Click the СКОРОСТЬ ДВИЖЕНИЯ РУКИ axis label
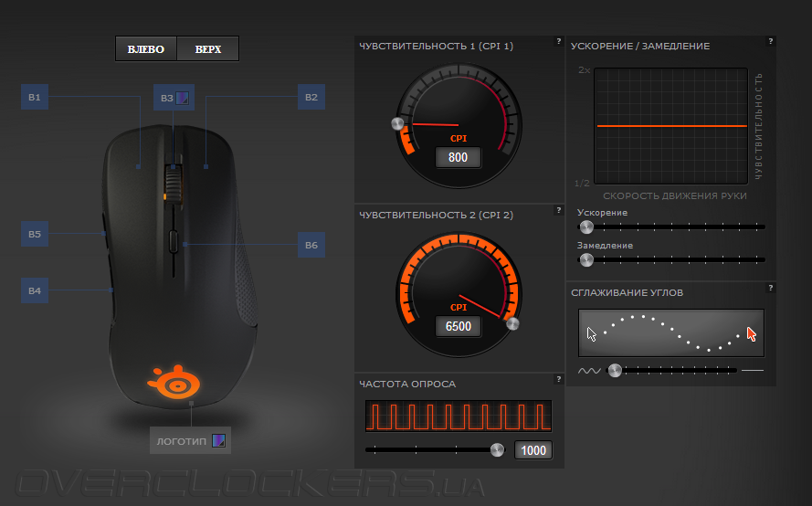This screenshot has width=812, height=506. (x=675, y=195)
